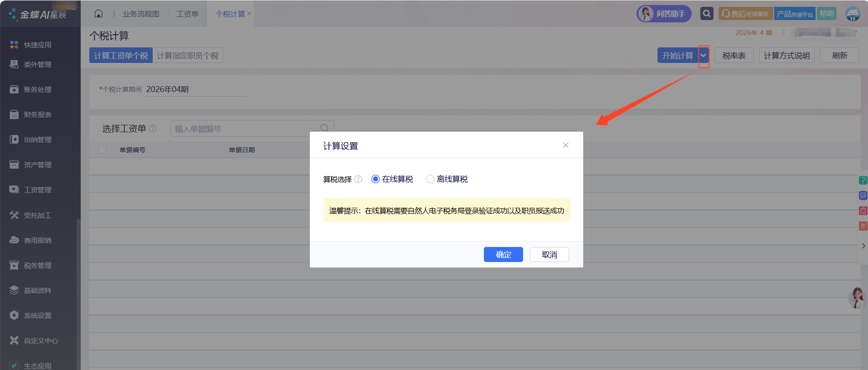Open 系统设置 module

click(31, 315)
